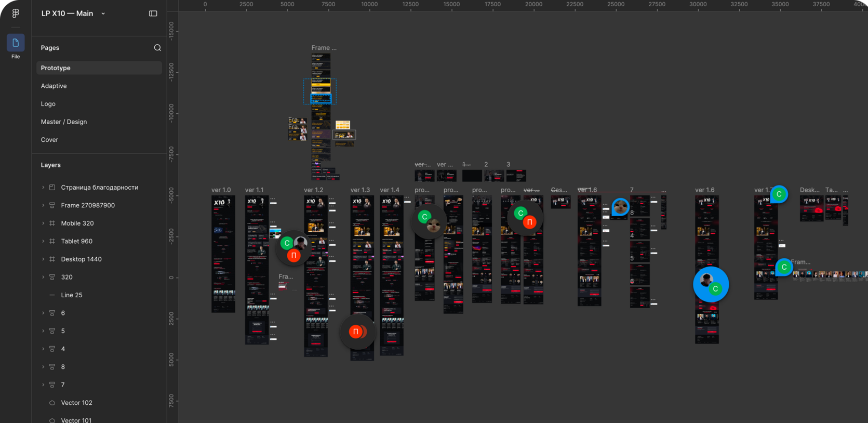This screenshot has width=868, height=423.
Task: Select the Frame 270987900 layer name
Action: click(88, 205)
